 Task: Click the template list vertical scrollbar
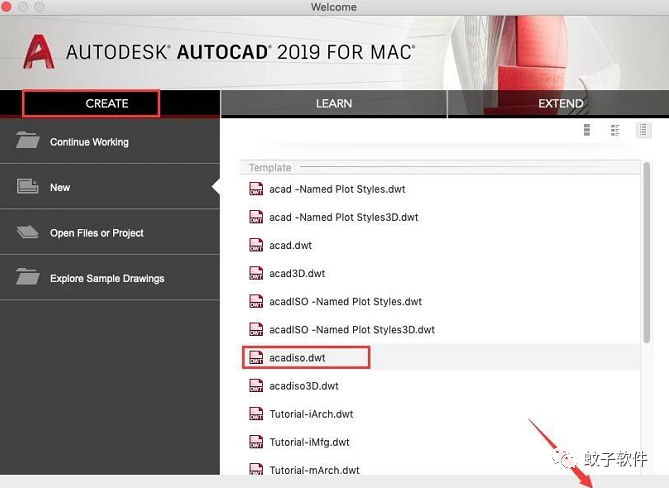pos(647,253)
